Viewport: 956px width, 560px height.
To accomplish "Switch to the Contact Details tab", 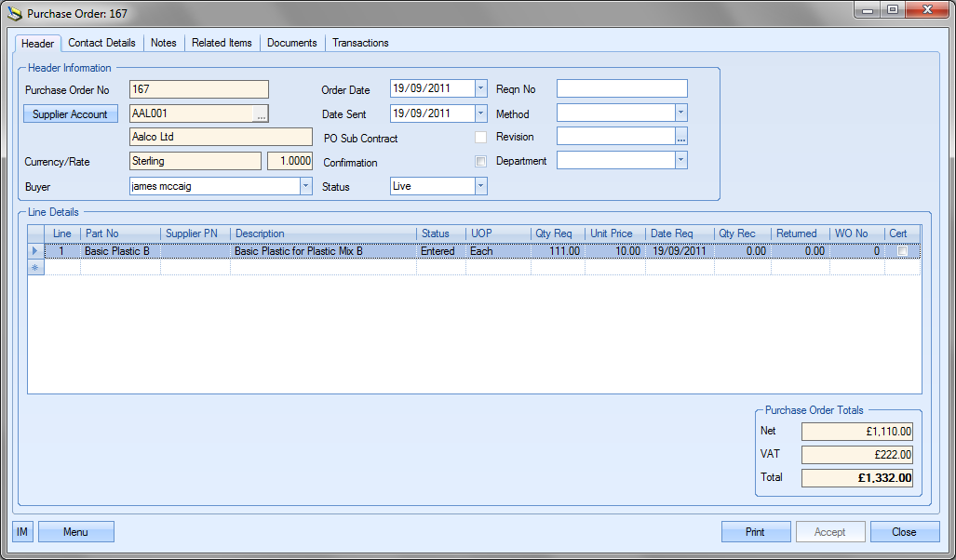I will pos(101,43).
